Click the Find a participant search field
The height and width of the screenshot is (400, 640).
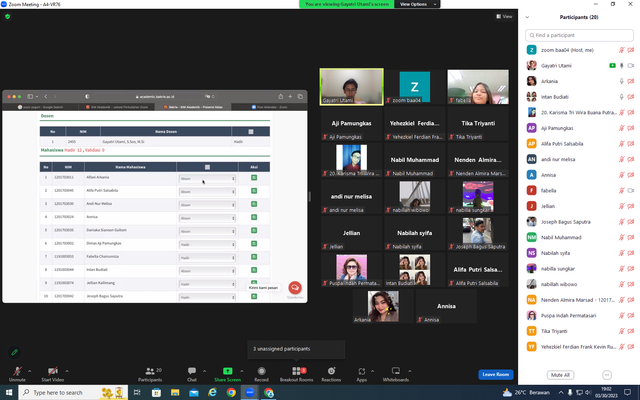point(579,35)
